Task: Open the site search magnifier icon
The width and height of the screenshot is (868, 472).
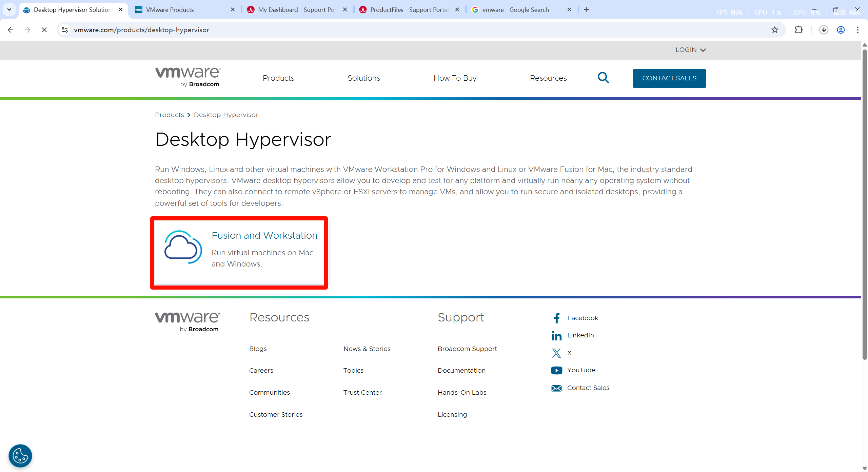Action: tap(604, 78)
